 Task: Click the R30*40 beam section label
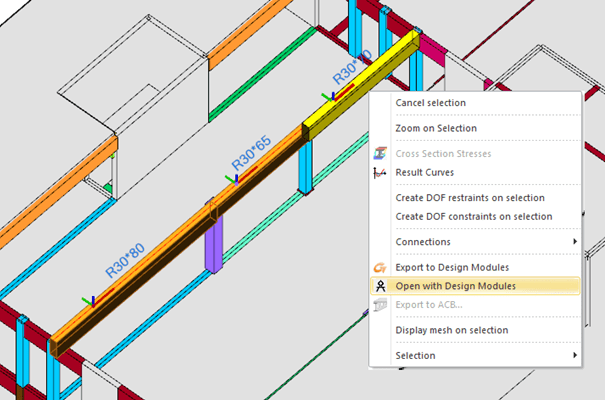[351, 67]
